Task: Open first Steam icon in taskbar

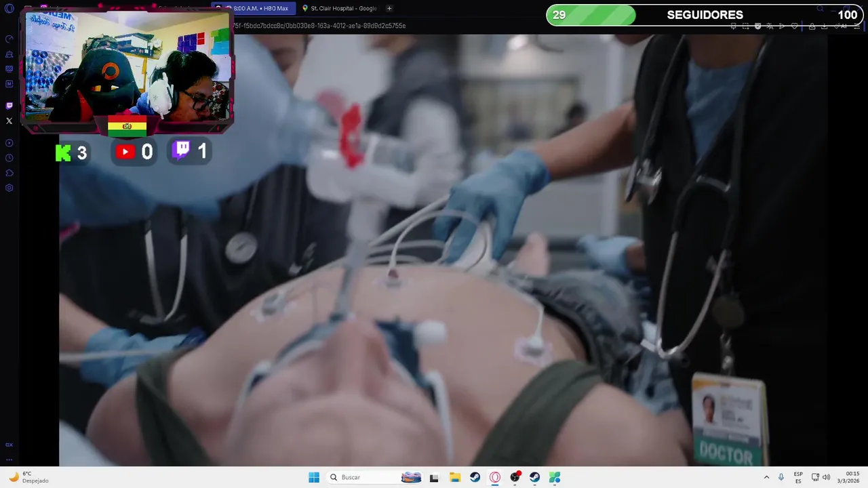Action: click(x=475, y=477)
